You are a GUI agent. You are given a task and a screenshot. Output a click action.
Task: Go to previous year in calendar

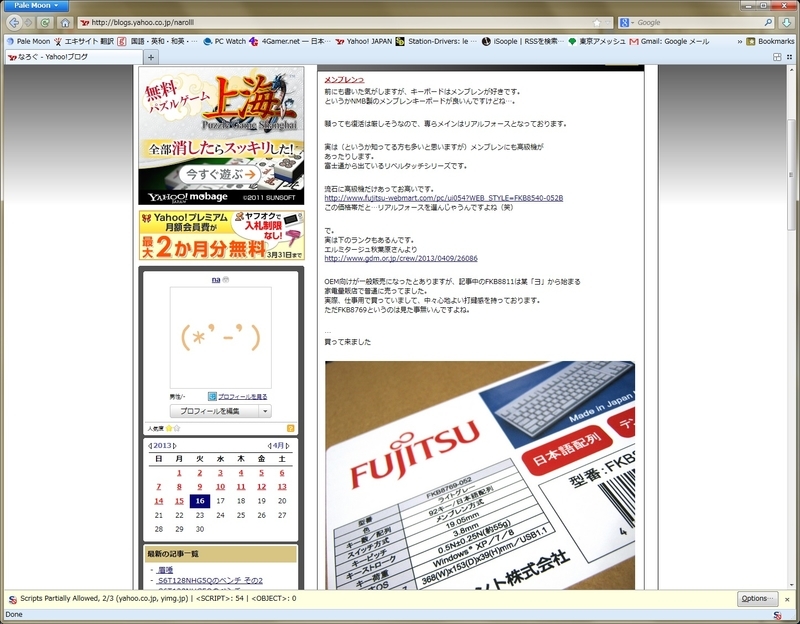tap(150, 445)
